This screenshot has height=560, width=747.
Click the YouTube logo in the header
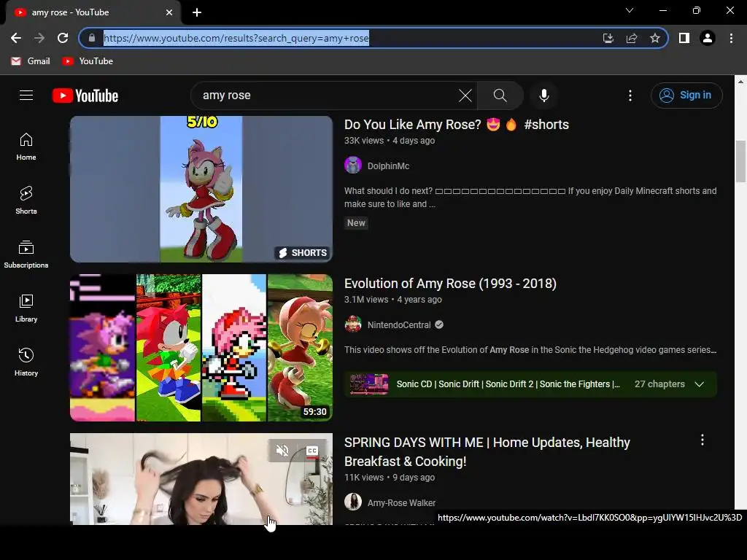click(x=85, y=96)
